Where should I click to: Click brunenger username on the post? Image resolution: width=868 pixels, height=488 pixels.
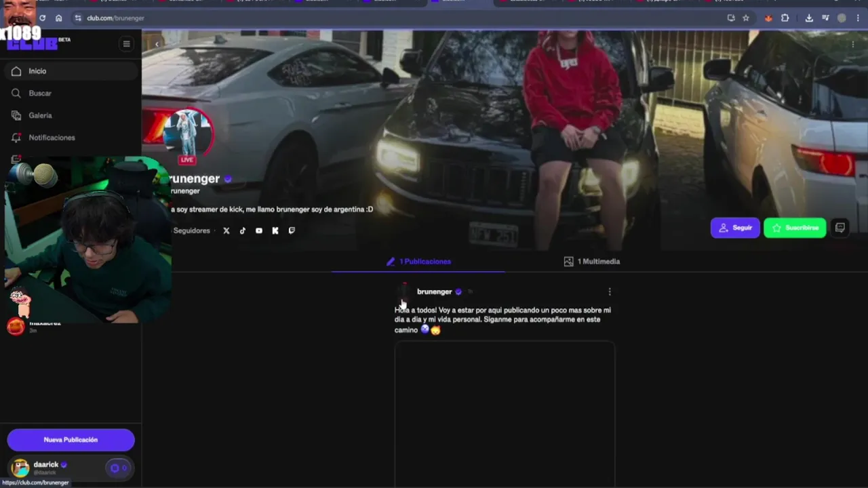[x=434, y=291]
